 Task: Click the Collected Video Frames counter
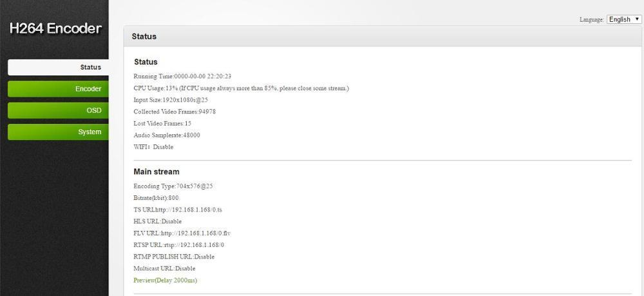[x=175, y=112]
